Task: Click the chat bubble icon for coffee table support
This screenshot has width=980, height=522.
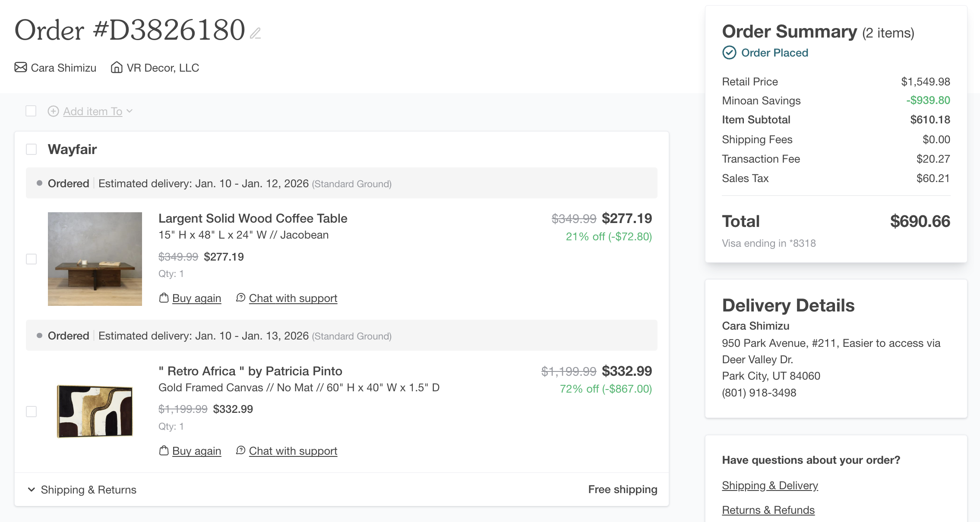Action: [x=240, y=298]
